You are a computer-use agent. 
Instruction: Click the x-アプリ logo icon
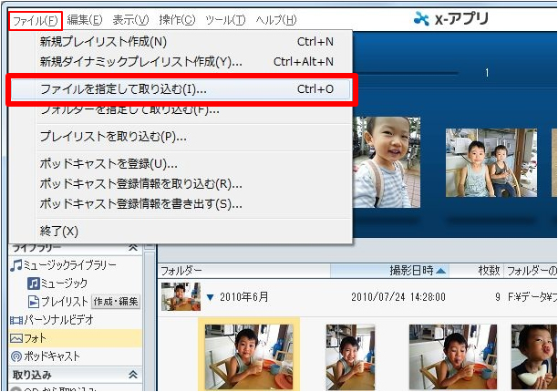tap(419, 18)
